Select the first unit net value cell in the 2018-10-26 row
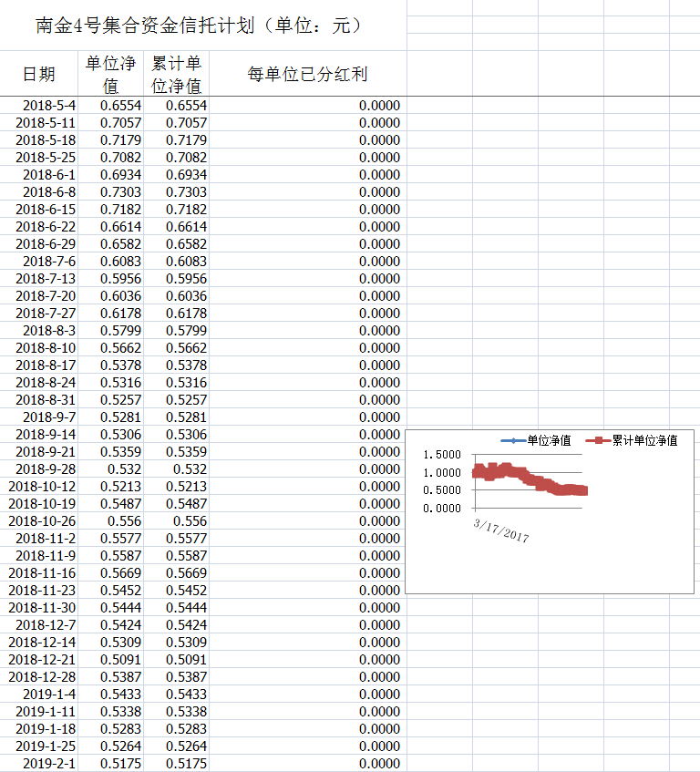Viewport: 700px width, 772px height. 111,521
